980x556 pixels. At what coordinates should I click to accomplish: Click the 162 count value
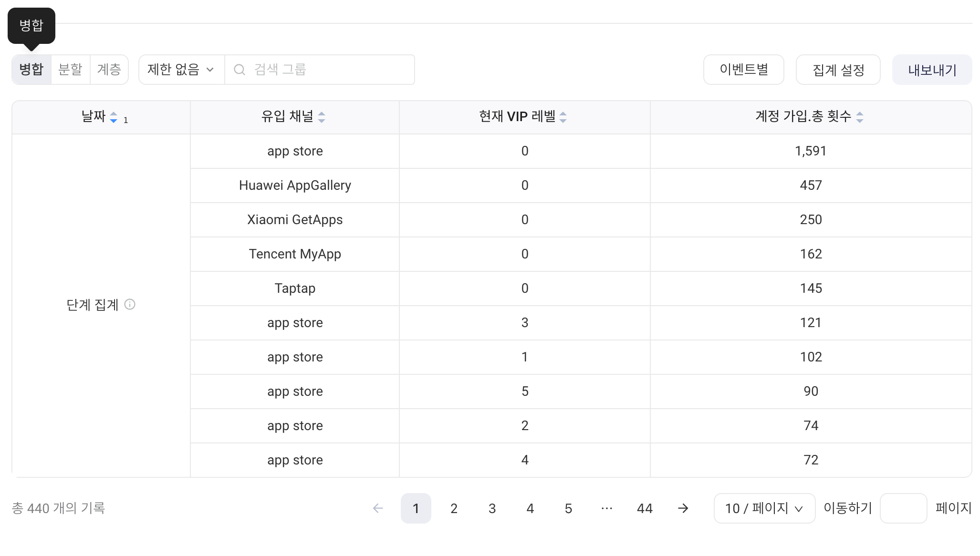click(x=811, y=254)
